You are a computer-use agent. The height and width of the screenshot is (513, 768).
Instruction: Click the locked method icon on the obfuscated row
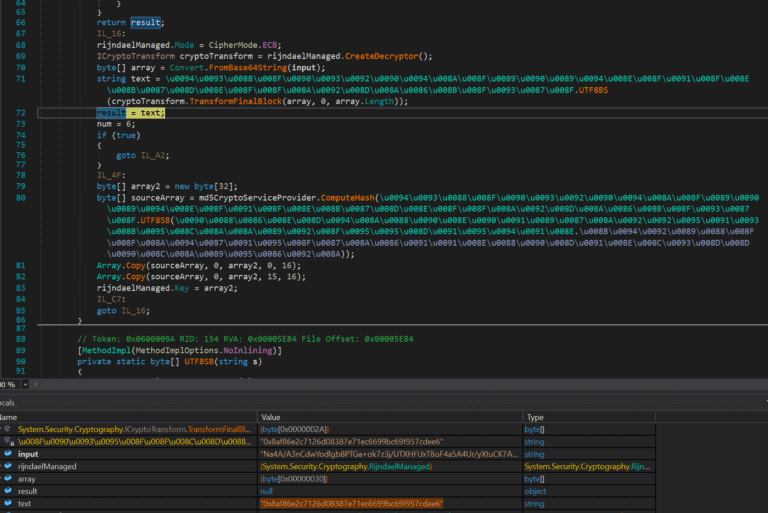(8, 441)
